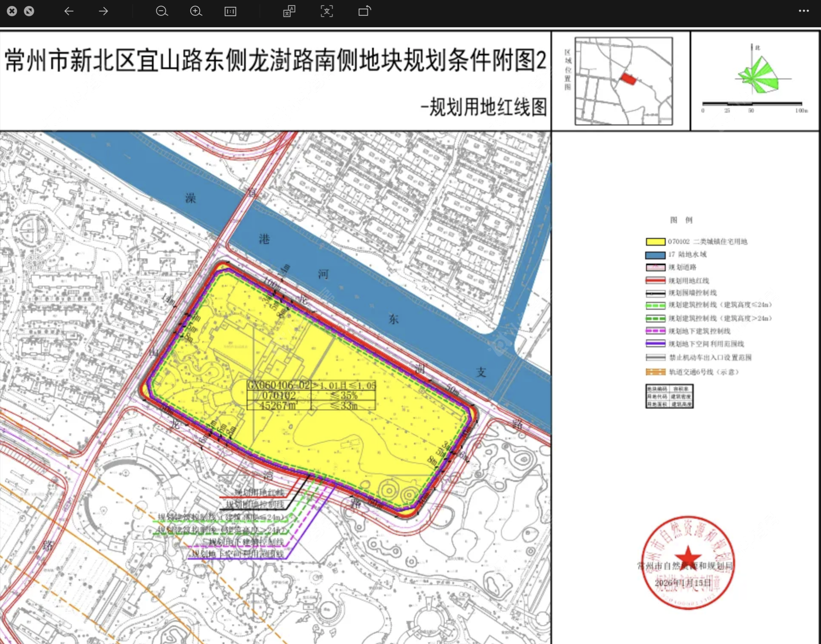Open the image translation tool
Image resolution: width=821 pixels, height=644 pixels.
click(x=289, y=12)
